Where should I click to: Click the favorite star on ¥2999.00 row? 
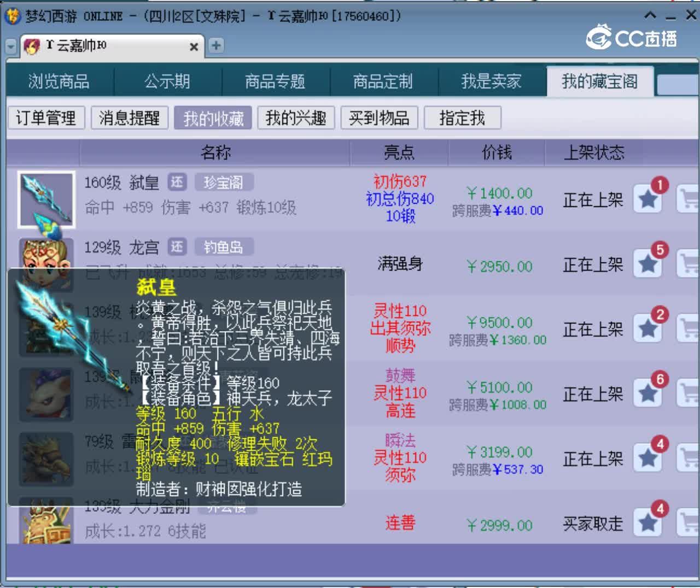click(x=648, y=523)
